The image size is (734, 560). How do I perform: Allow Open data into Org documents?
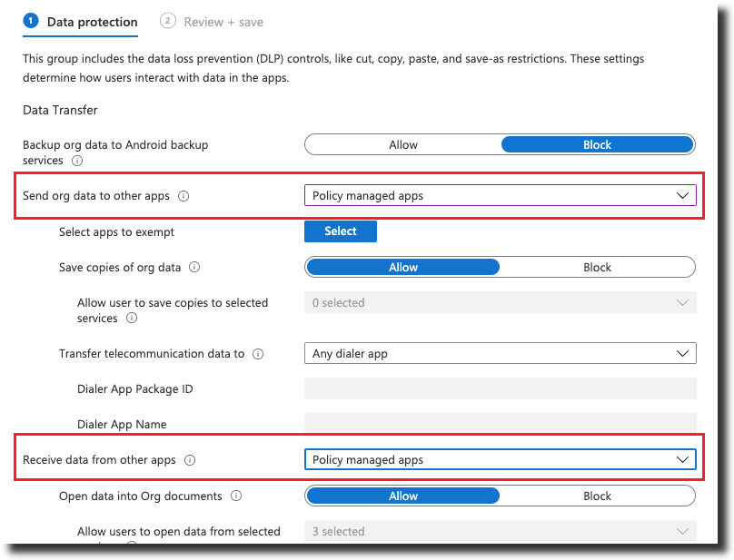point(403,496)
